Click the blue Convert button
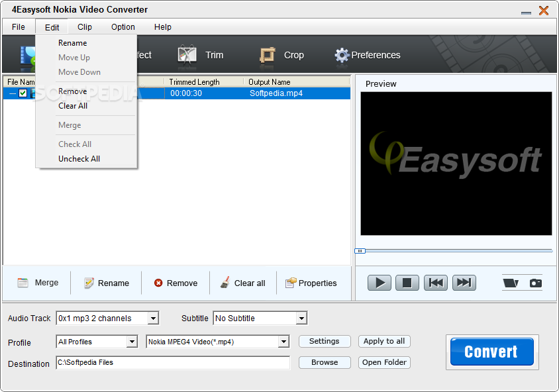This screenshot has height=392, width=559. (492, 352)
